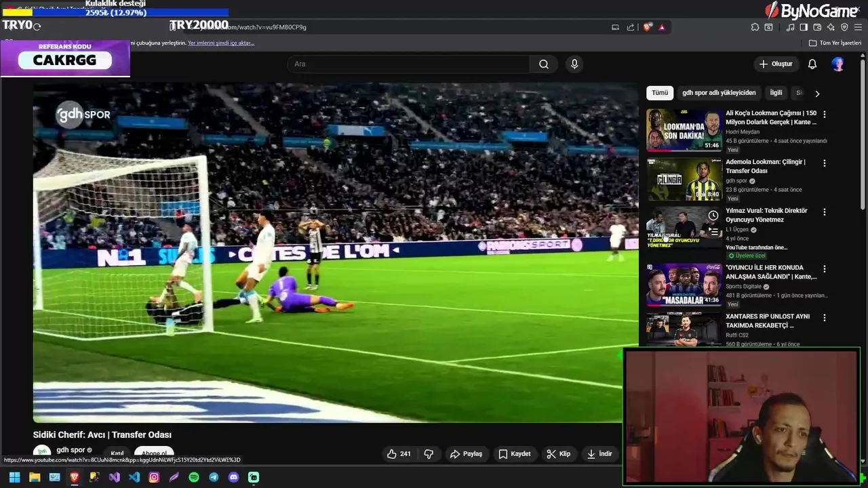Open Brave Shields lion icon
The image size is (868, 488).
[648, 27]
